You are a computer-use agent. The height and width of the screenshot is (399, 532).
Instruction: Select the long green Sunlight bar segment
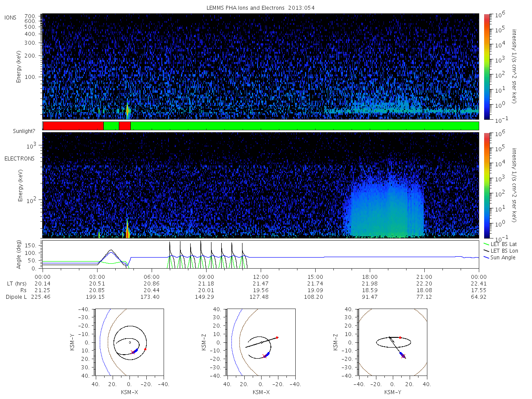[305, 126]
